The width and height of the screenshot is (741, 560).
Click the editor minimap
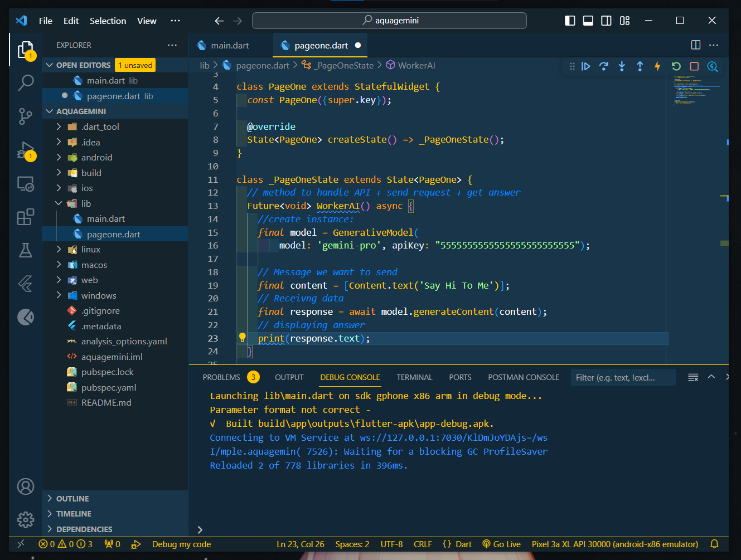[696, 90]
